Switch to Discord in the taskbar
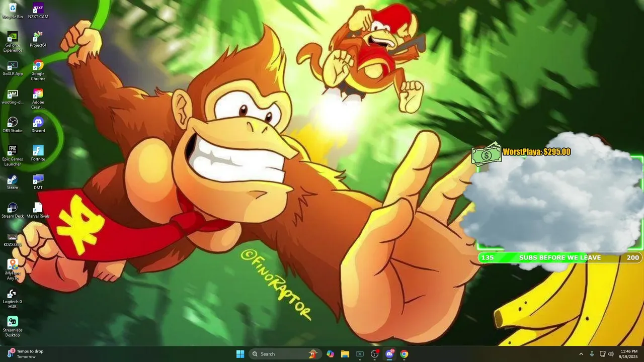Screen dimensions: 644x362 click(389, 354)
